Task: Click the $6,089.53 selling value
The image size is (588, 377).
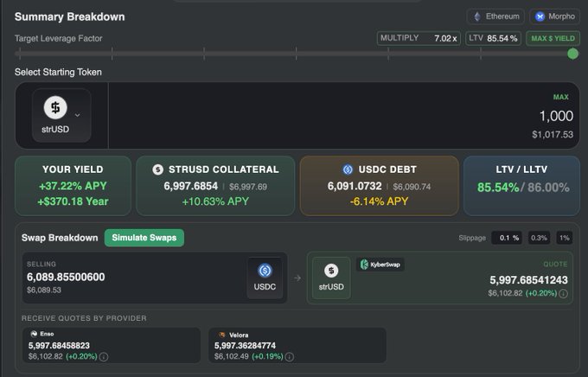Action: (44, 290)
